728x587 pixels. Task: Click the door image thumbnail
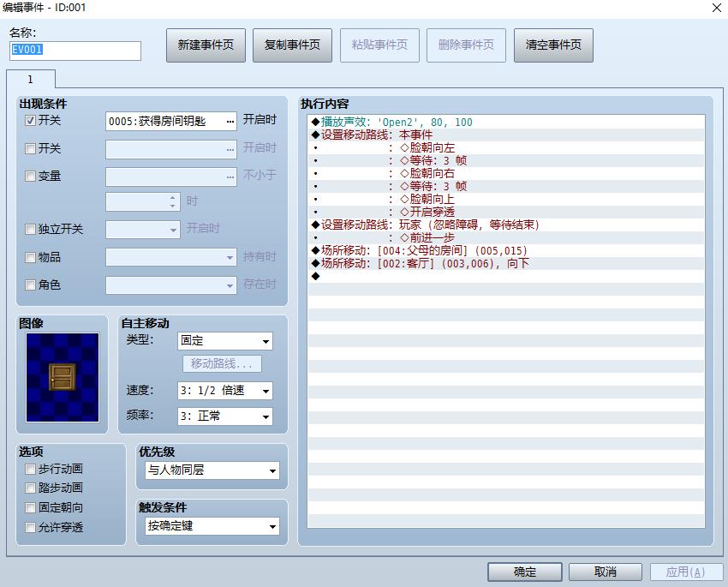click(63, 377)
